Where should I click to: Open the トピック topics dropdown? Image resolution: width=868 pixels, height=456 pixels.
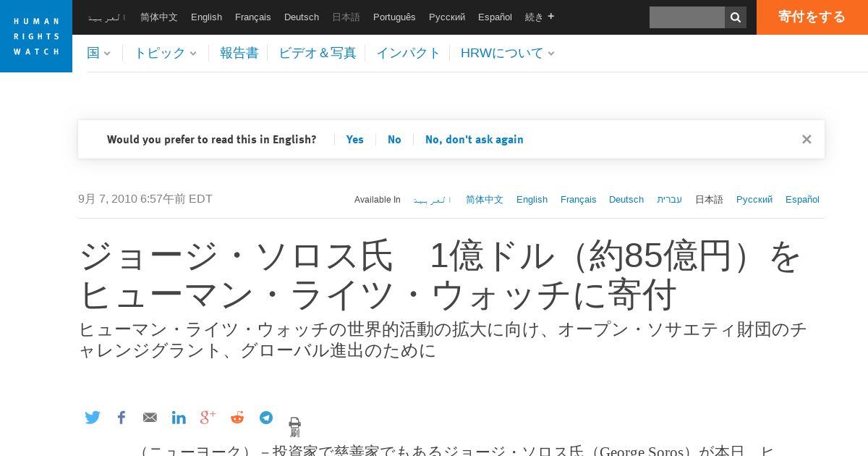tap(166, 53)
